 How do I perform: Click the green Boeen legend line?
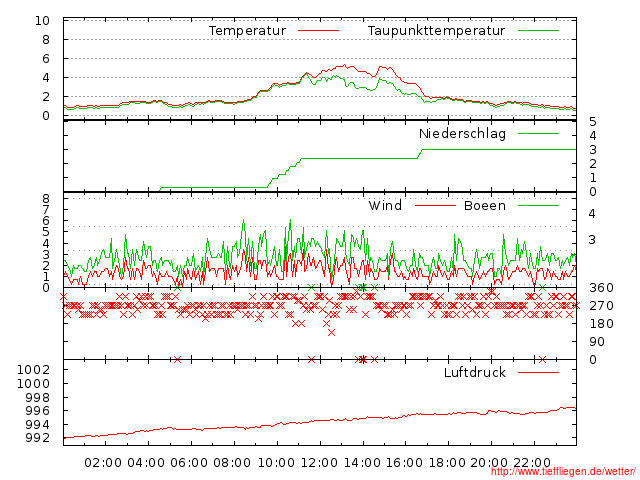coord(538,205)
